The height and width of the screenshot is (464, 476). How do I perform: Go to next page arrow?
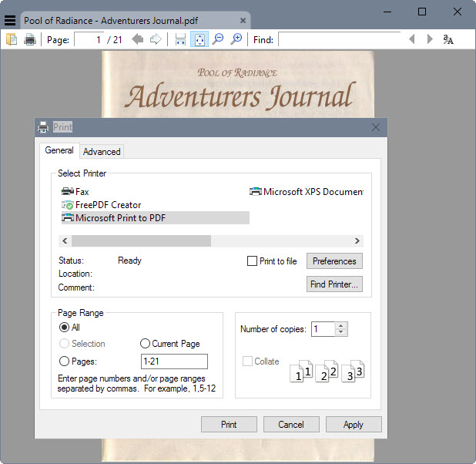click(x=156, y=39)
